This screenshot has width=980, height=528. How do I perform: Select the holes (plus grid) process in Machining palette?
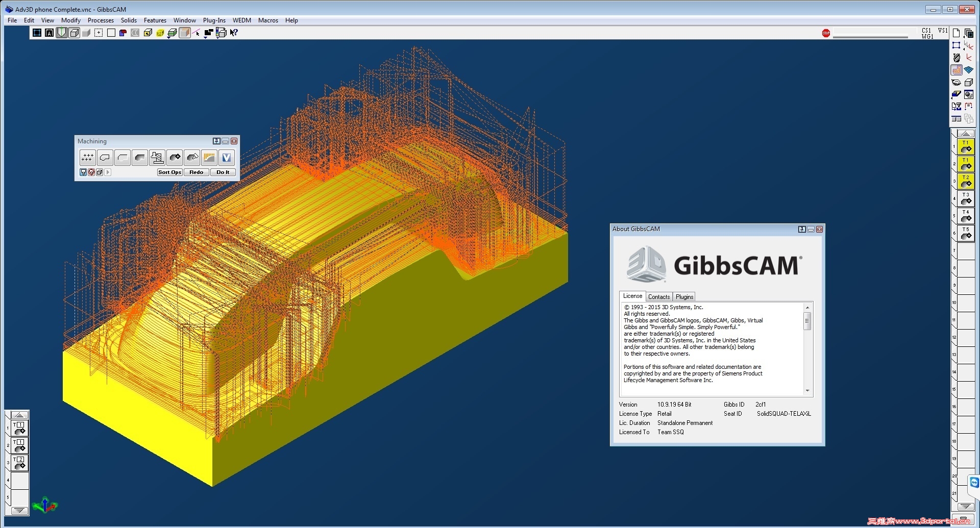tap(88, 158)
